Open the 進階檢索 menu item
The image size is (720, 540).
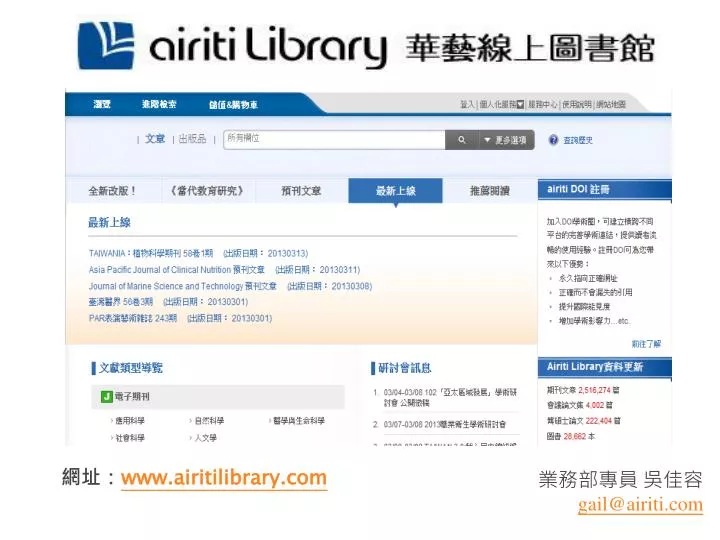tap(159, 104)
